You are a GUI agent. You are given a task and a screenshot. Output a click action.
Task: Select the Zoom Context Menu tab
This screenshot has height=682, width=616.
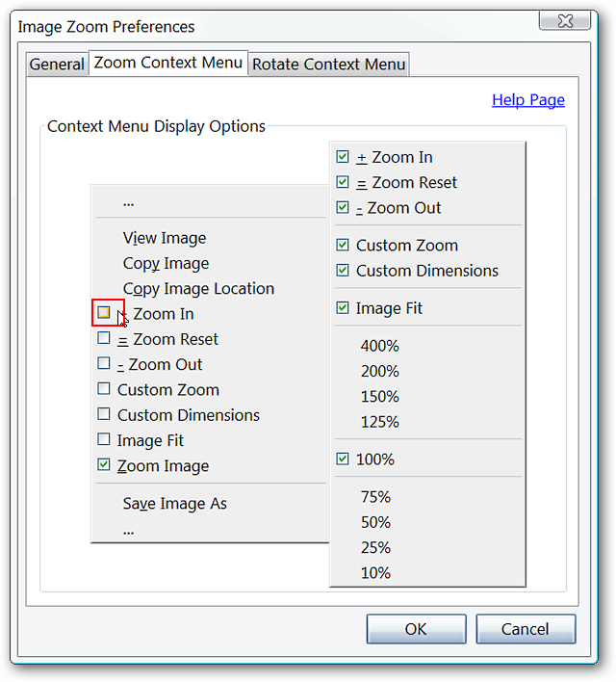point(168,63)
